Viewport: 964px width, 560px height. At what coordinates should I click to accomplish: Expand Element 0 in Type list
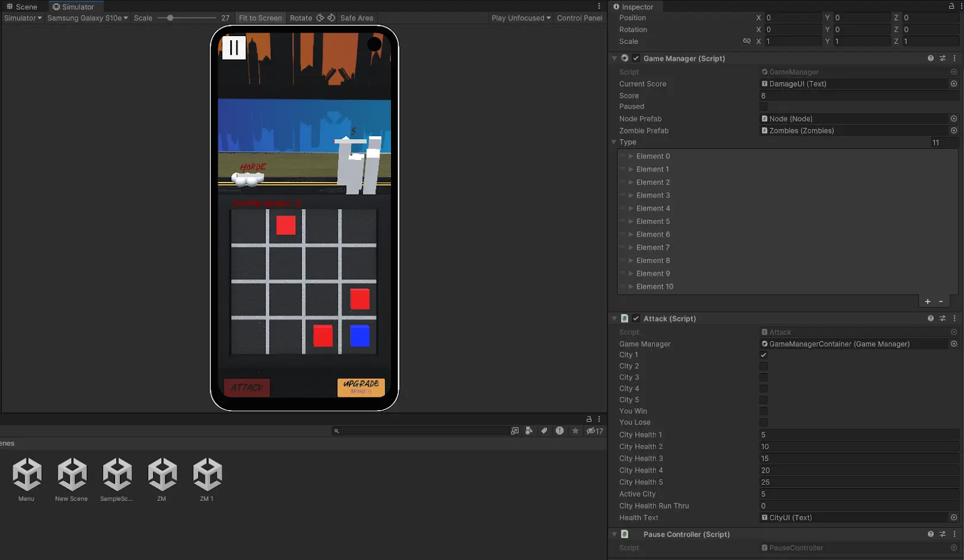click(631, 156)
